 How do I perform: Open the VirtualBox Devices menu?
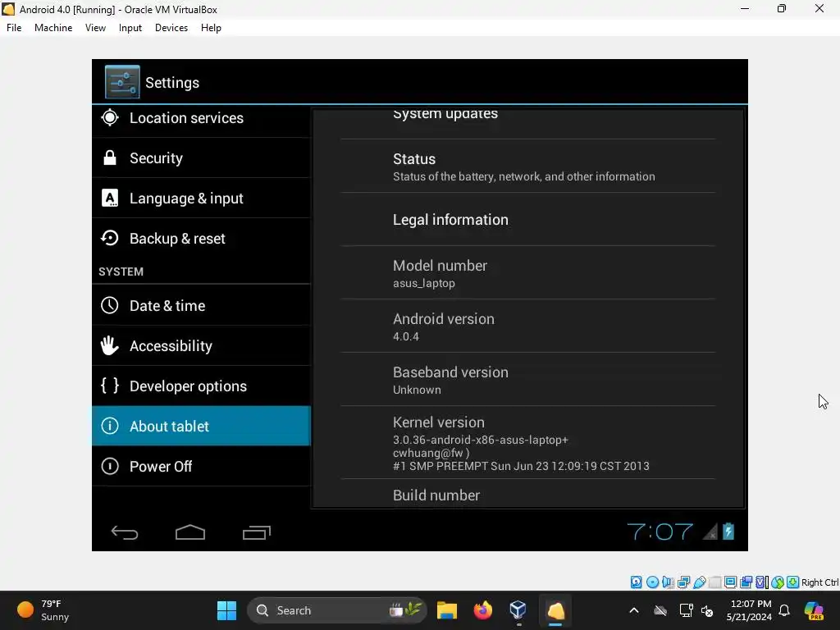(x=171, y=28)
